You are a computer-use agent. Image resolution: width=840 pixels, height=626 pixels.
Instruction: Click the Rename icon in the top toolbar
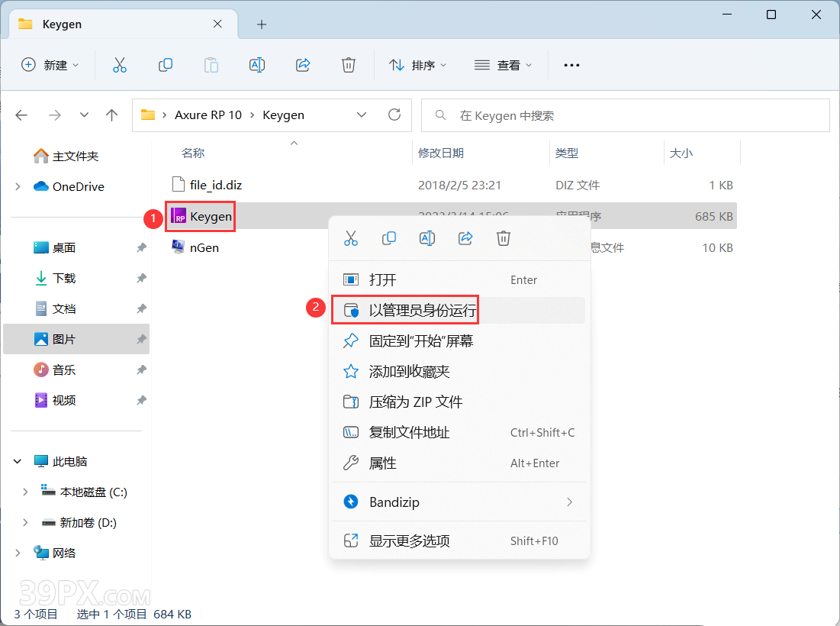point(257,66)
